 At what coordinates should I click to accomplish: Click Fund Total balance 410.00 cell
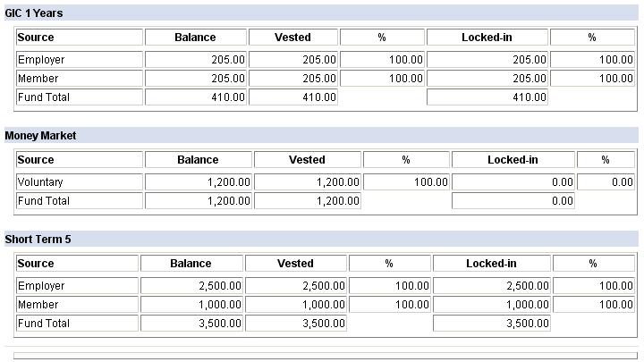tap(196, 97)
